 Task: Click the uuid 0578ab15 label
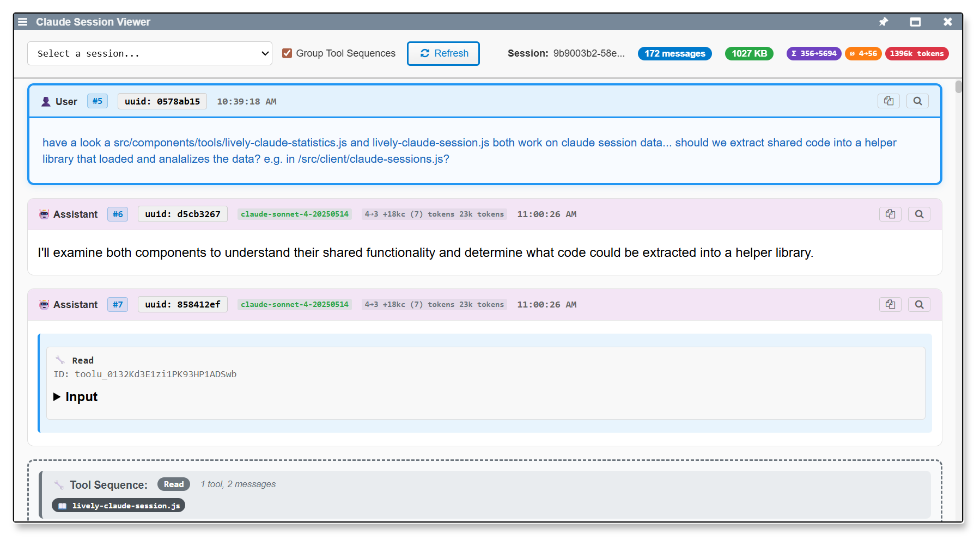pyautogui.click(x=162, y=102)
